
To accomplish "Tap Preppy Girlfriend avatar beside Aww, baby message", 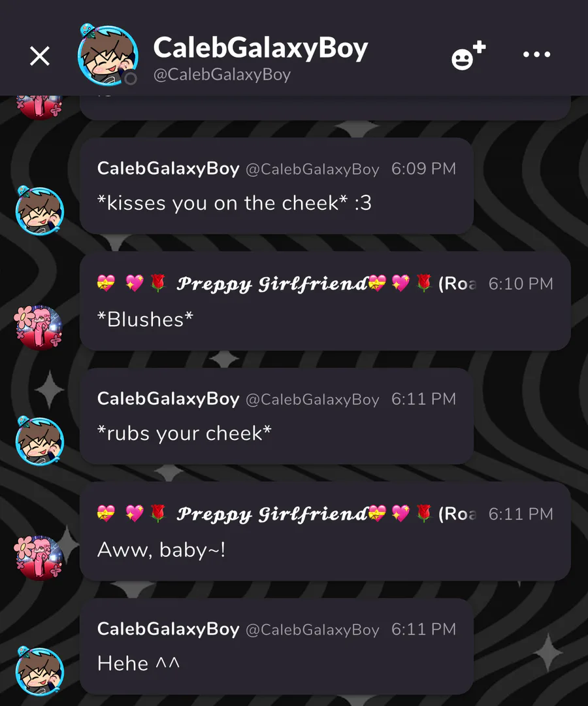I will coord(39,558).
